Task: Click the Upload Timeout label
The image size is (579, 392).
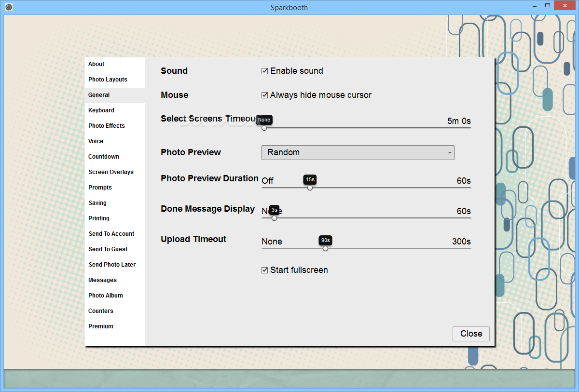Action: coord(193,239)
